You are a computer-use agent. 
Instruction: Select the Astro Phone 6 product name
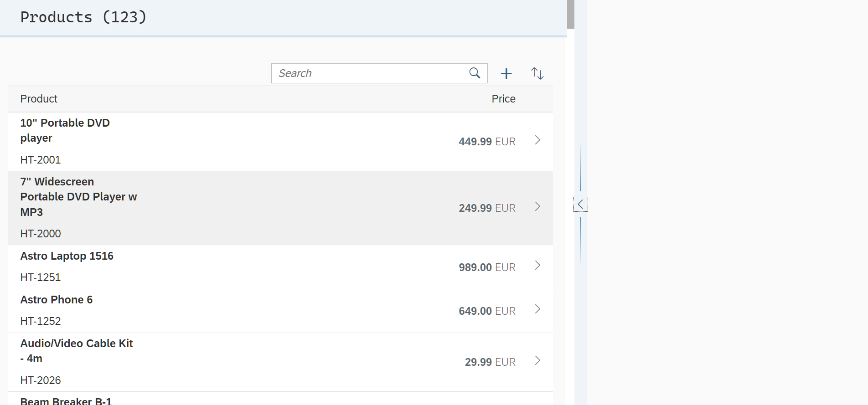point(57,300)
